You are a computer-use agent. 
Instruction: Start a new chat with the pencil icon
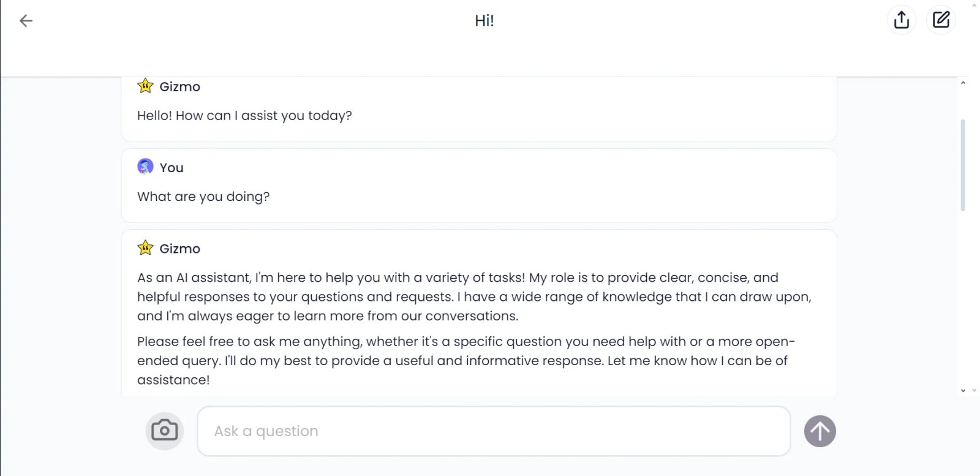click(x=941, y=20)
